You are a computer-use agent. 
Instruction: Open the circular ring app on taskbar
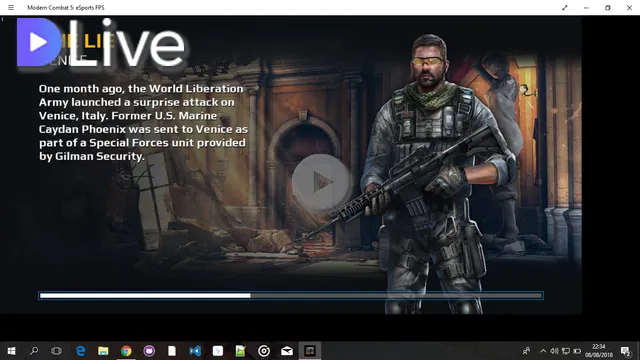tap(264, 351)
